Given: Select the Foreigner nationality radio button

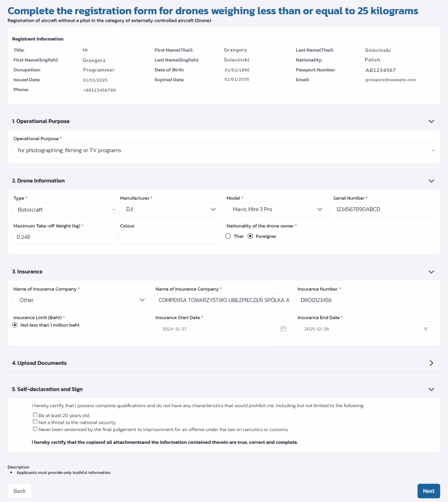Looking at the screenshot, I should [x=250, y=236].
